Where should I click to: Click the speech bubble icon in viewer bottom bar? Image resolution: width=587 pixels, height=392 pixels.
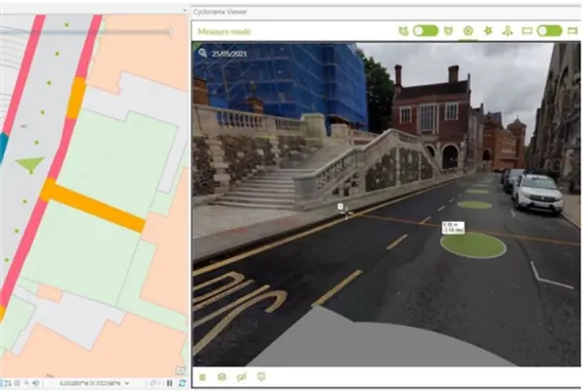[260, 376]
